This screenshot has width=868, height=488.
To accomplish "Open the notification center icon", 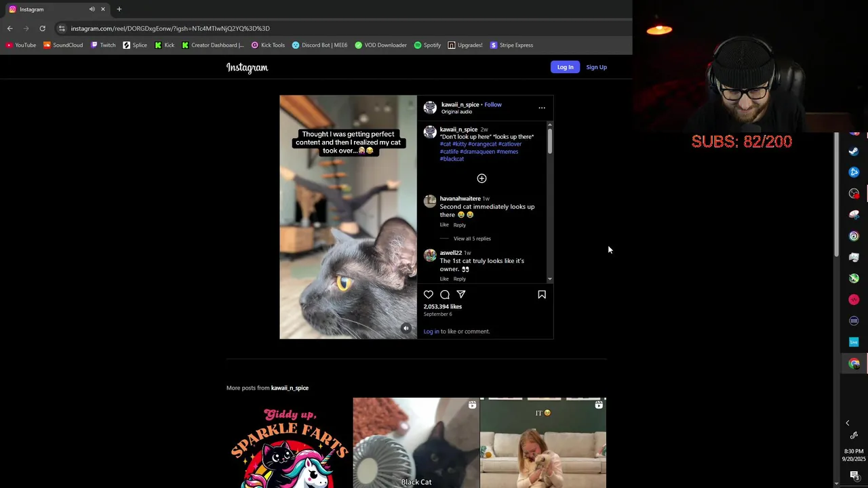I will [854, 475].
